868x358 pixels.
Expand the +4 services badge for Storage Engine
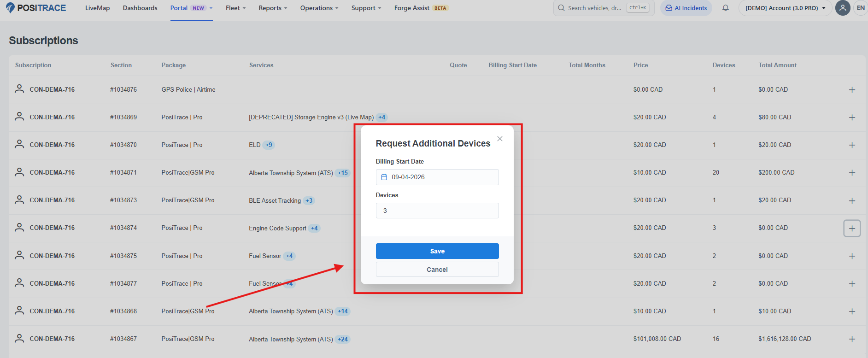coord(382,117)
